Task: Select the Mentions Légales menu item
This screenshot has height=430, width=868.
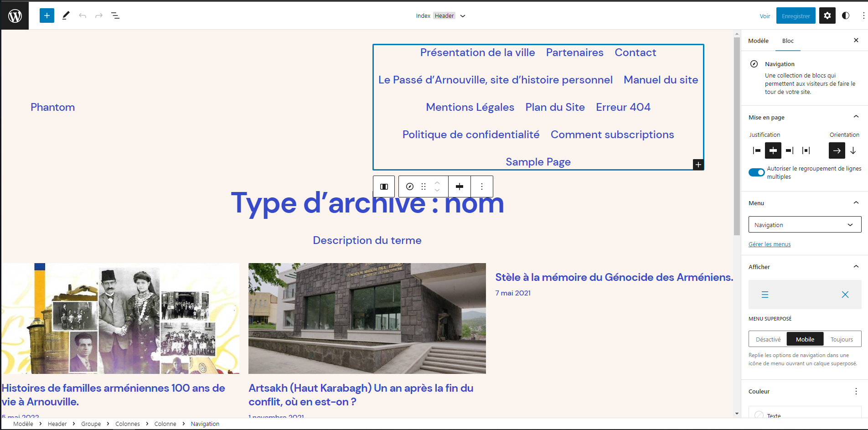Action: [470, 107]
